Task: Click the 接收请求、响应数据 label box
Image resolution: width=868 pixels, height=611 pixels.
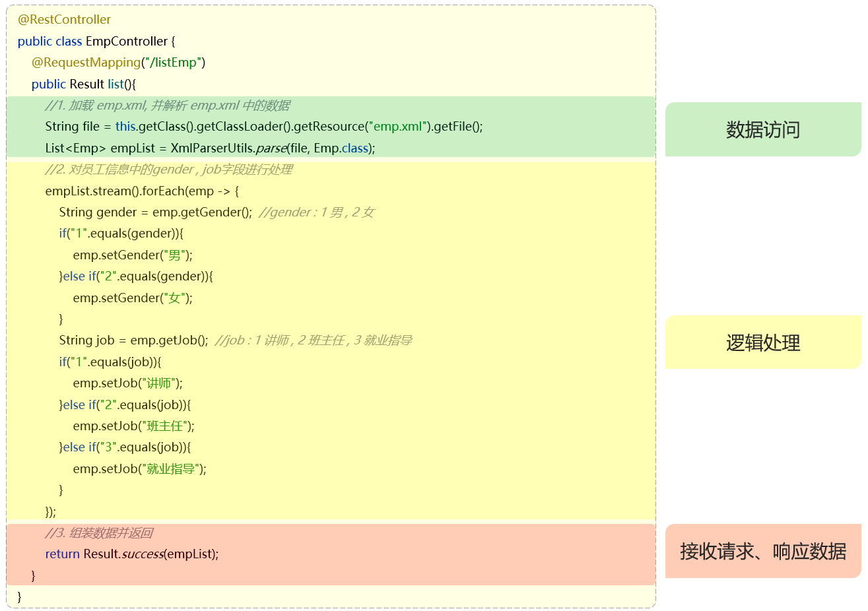Action: [762, 551]
